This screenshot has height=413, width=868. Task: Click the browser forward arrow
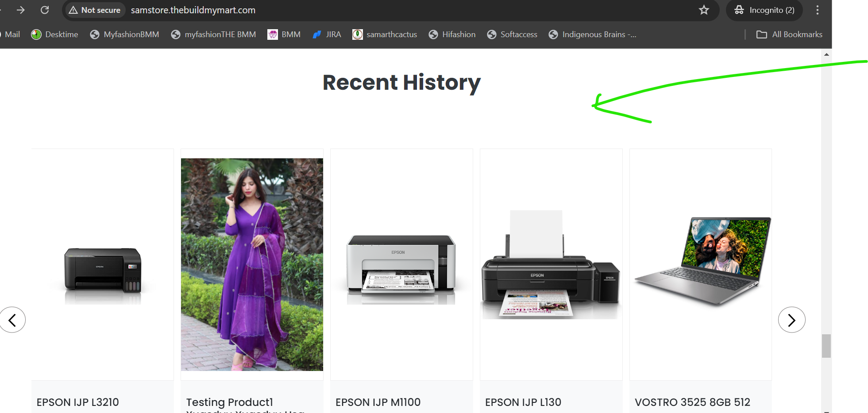20,10
